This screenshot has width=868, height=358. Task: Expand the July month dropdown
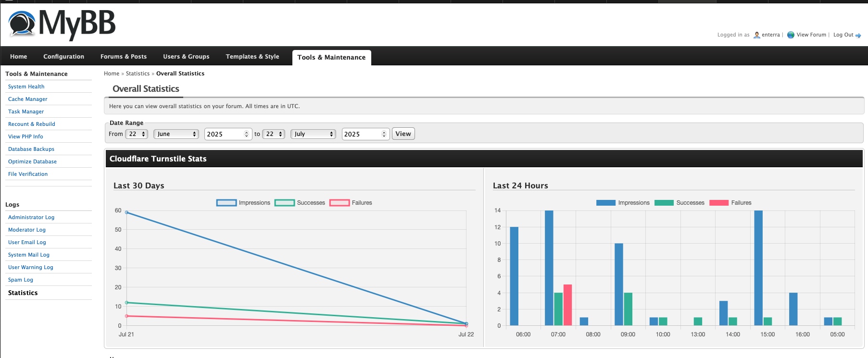coord(313,134)
